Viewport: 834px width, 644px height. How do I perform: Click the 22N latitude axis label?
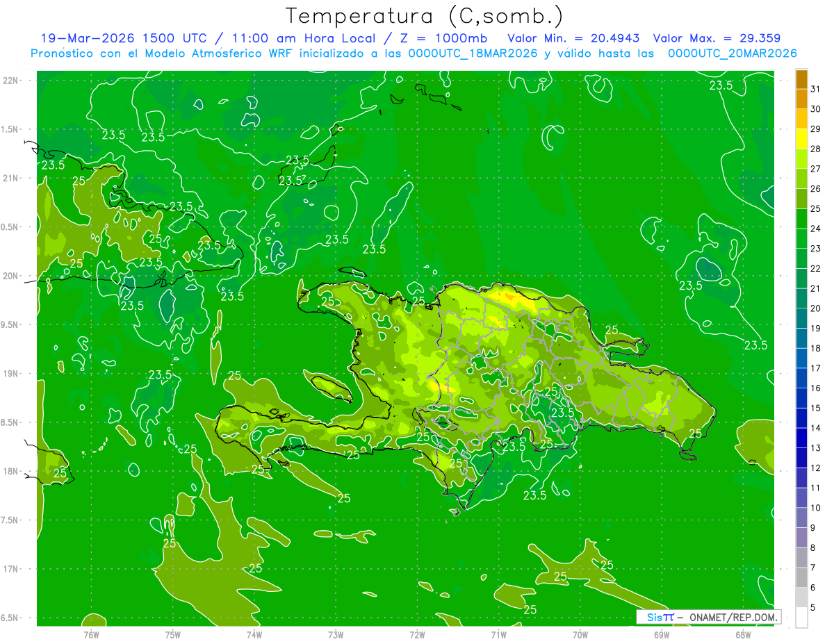click(x=11, y=81)
